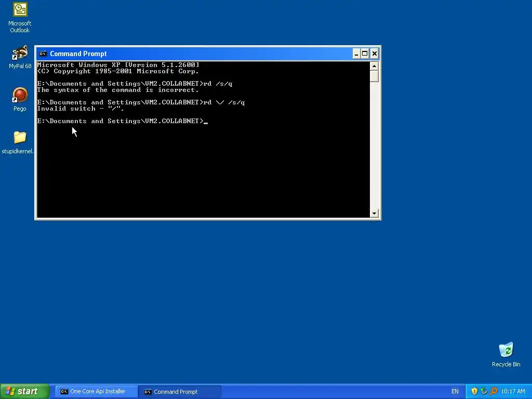Screen dimensions: 532x399
Task: Click the 'rd /s/q' command text
Action: click(x=218, y=84)
